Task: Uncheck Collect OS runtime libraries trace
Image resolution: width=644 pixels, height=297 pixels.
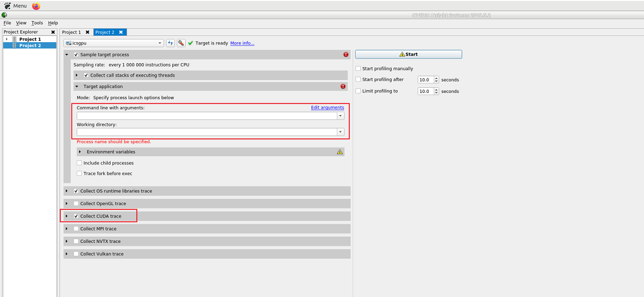Action: [x=76, y=191]
